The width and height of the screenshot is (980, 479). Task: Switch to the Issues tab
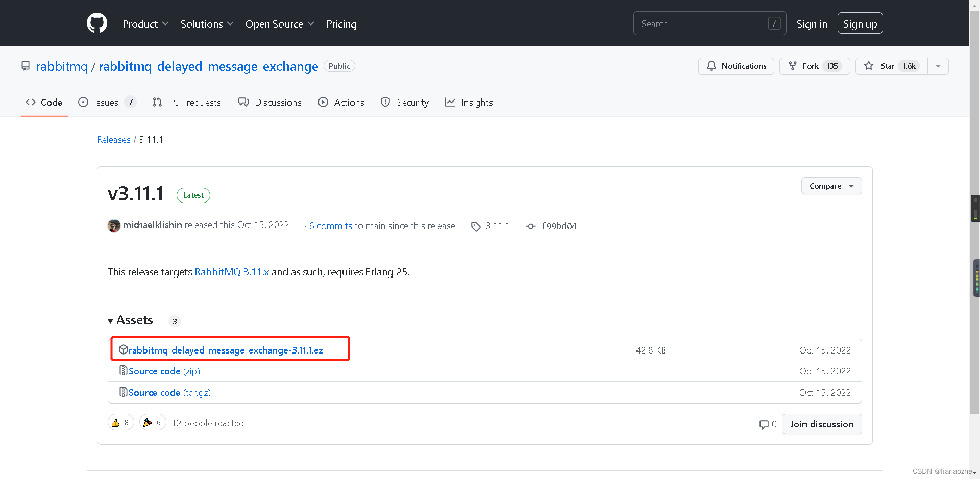point(107,103)
